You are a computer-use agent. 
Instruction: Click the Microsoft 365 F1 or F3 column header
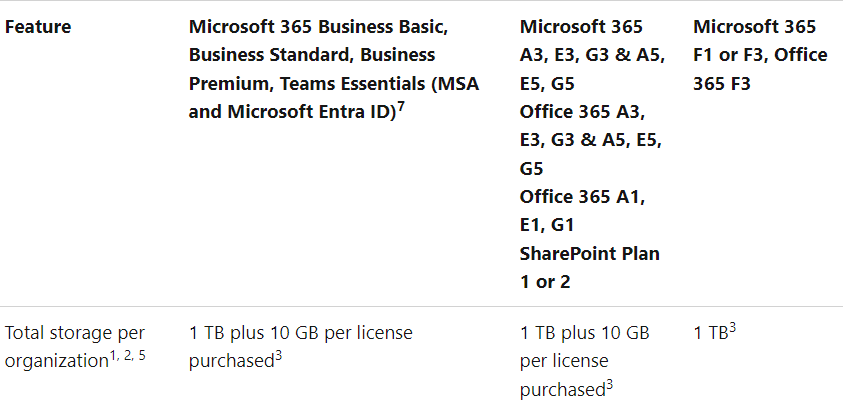[760, 55]
